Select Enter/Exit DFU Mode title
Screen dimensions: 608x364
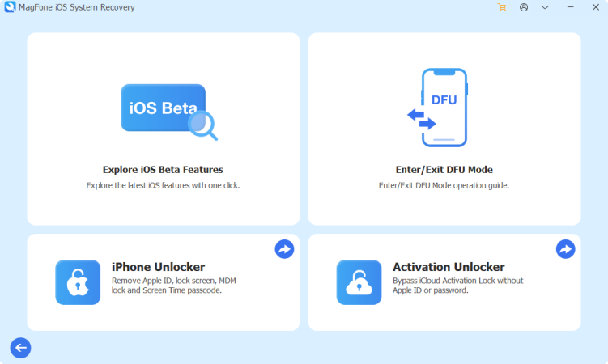click(x=444, y=170)
